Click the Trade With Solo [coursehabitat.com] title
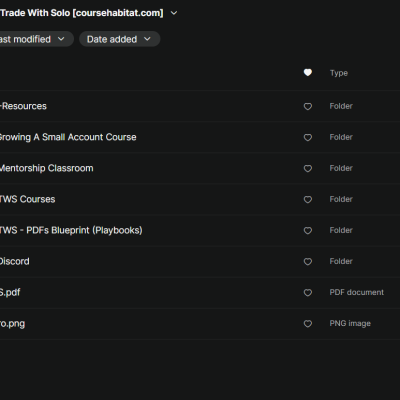Viewport: 400px width, 400px height. coord(82,13)
